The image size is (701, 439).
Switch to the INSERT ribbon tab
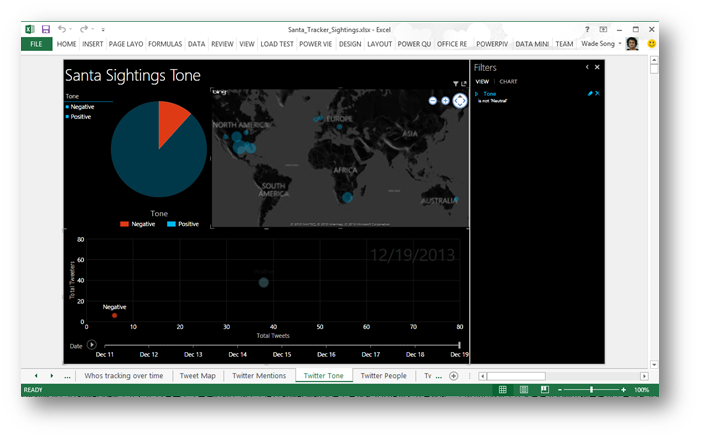tap(93, 44)
